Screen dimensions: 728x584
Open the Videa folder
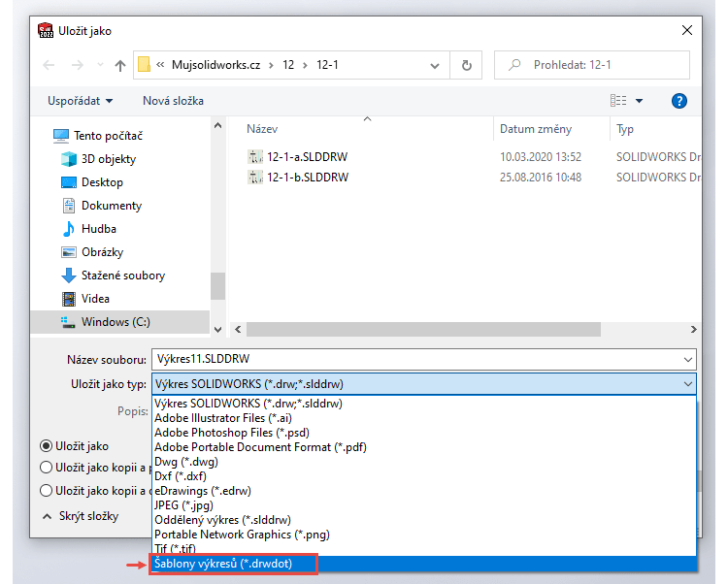[x=95, y=298]
